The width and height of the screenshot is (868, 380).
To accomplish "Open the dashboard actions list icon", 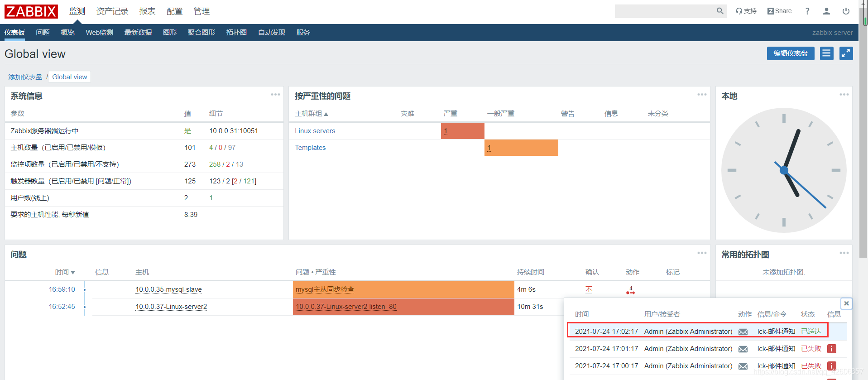I will 826,53.
